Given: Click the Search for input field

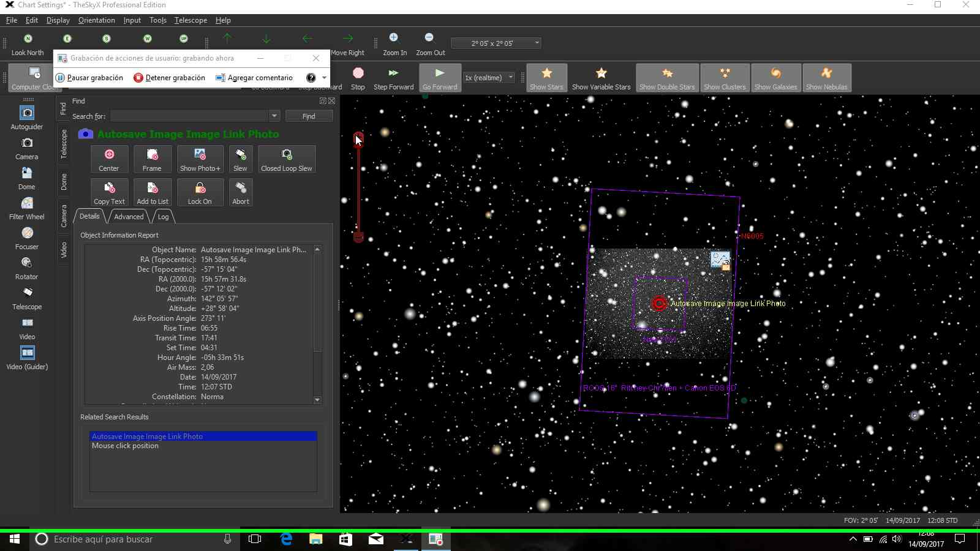Looking at the screenshot, I should pyautogui.click(x=190, y=116).
